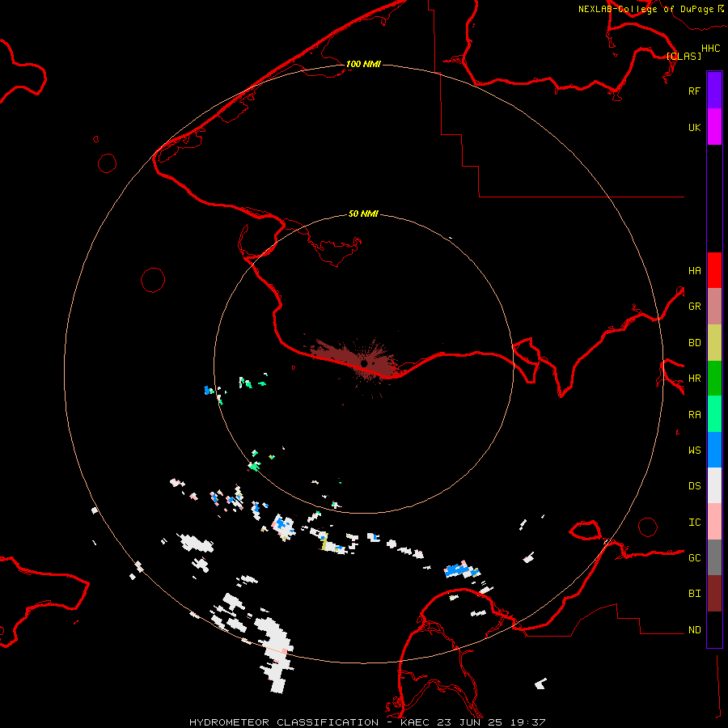Click the 23 JUN 25 date text
Viewport: 728px width, 728px height.
point(470,722)
